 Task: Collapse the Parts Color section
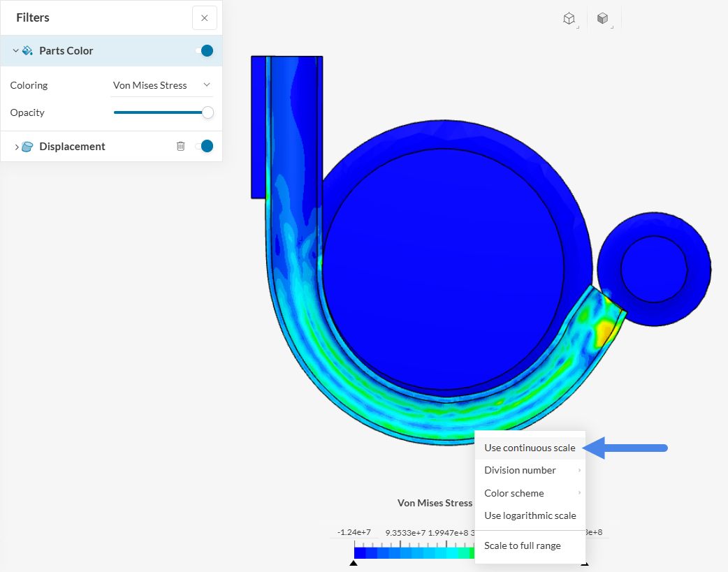coord(15,51)
